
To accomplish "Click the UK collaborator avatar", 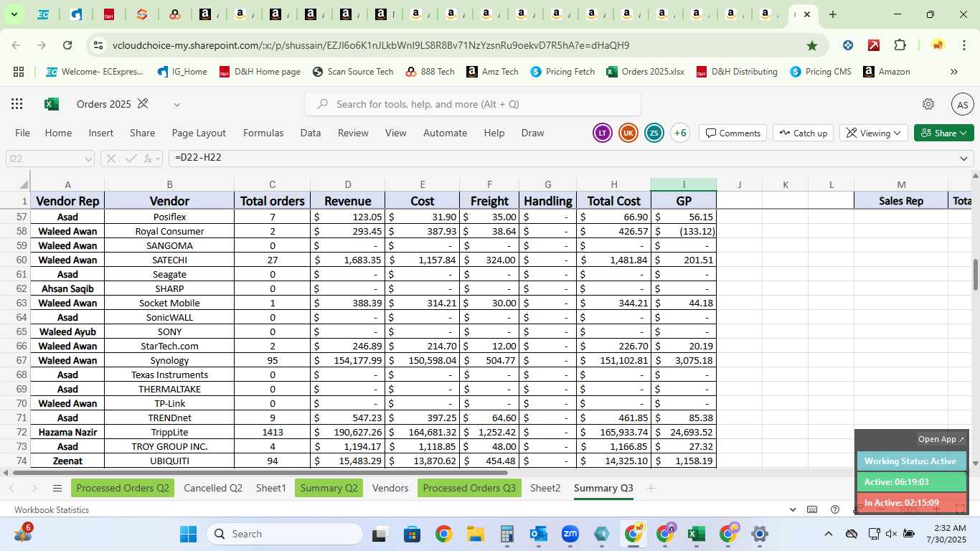I will click(628, 133).
